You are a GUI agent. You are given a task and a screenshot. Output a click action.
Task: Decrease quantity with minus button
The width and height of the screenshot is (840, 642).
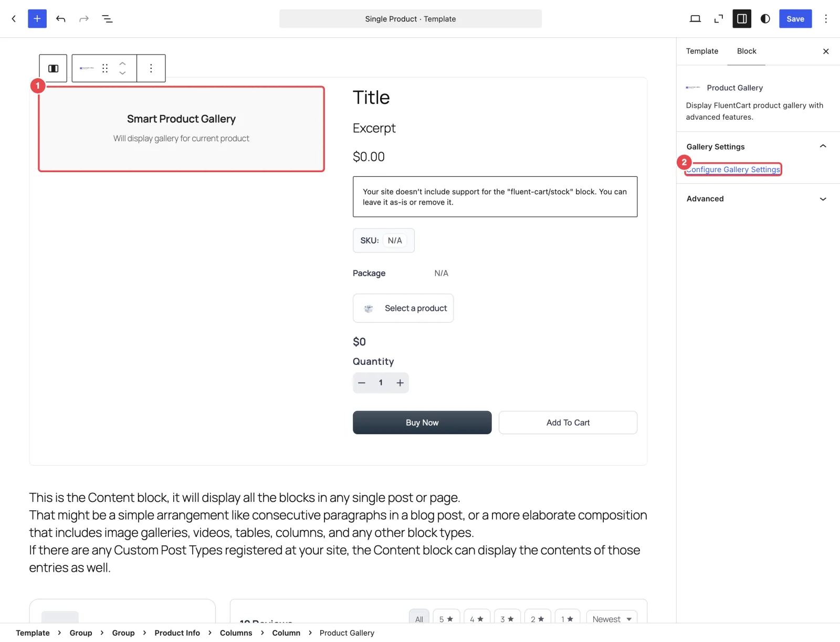click(362, 383)
